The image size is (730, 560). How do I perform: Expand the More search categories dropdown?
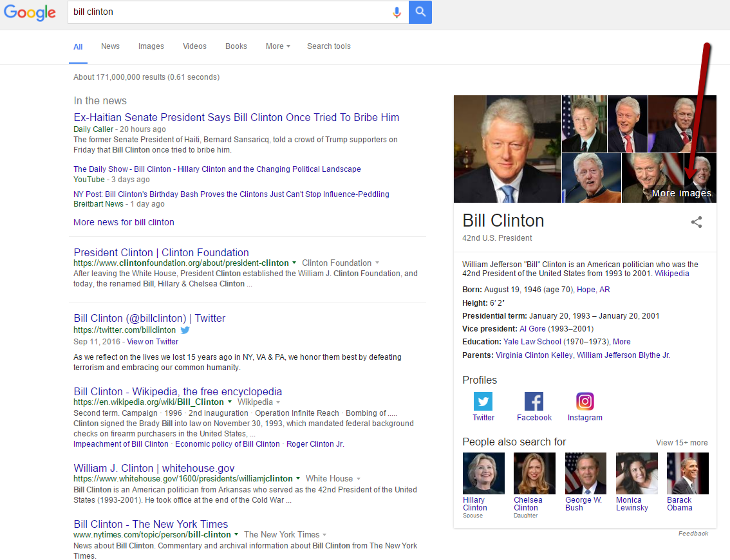pos(277,46)
